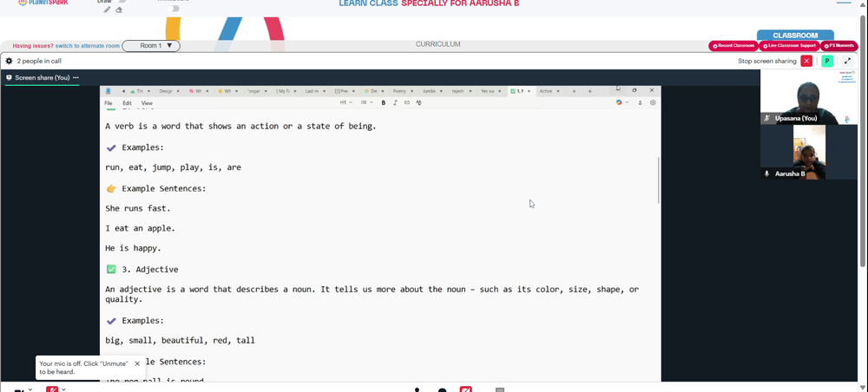Select the pencil draw tool
The width and height of the screenshot is (868, 392).
click(108, 10)
